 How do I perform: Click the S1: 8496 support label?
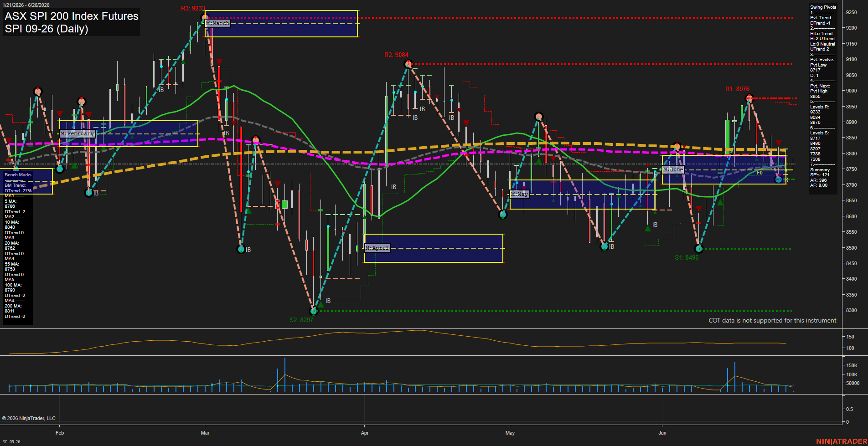click(x=687, y=257)
